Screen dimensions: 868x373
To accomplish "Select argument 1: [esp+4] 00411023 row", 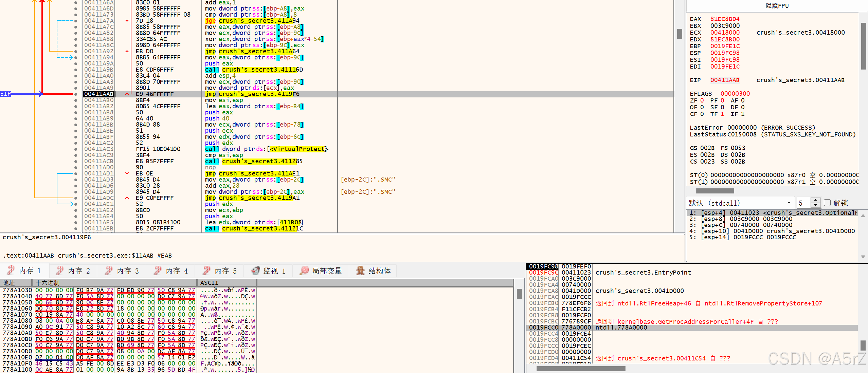I will coord(772,213).
